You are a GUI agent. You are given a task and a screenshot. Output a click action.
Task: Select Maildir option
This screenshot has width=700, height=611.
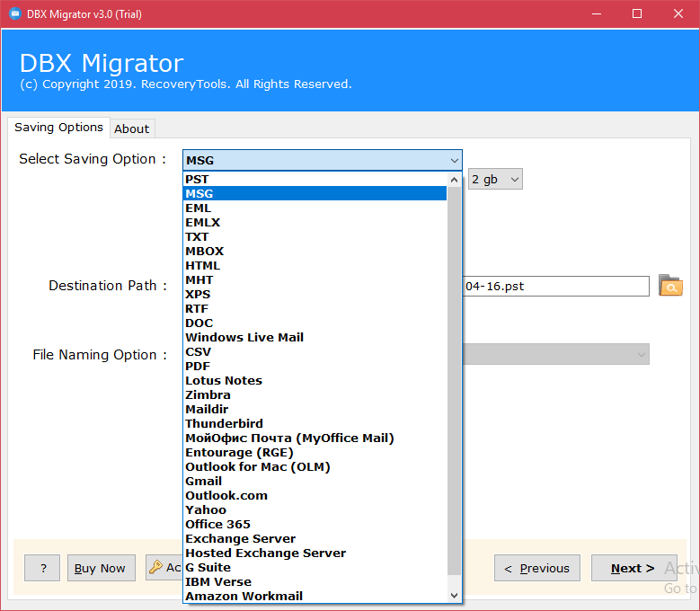(x=315, y=409)
